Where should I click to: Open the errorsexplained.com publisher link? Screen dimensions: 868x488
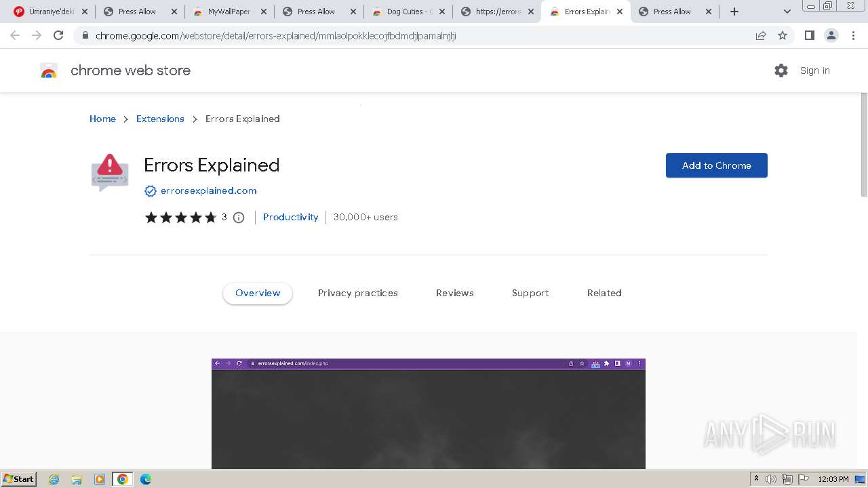click(209, 190)
